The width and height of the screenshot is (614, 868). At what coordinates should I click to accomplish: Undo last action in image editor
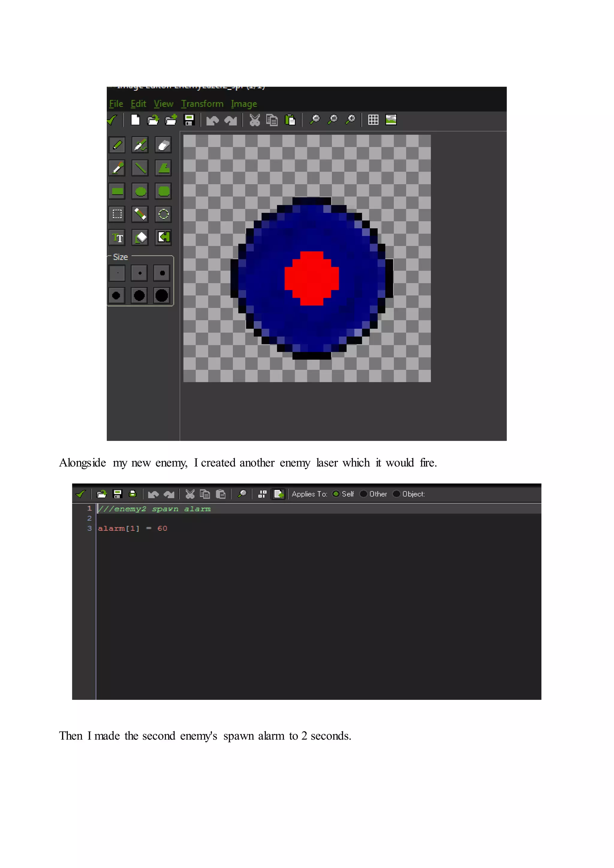[213, 120]
